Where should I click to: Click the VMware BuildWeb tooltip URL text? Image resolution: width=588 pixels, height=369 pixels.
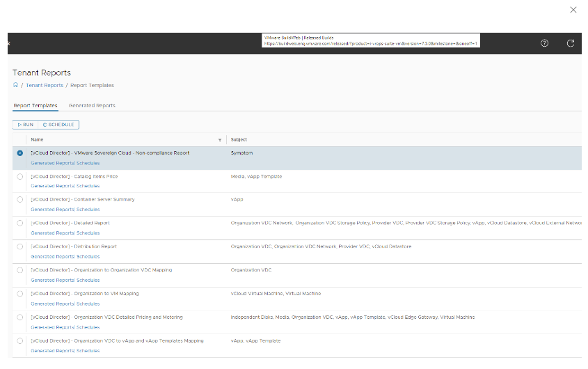click(x=370, y=44)
